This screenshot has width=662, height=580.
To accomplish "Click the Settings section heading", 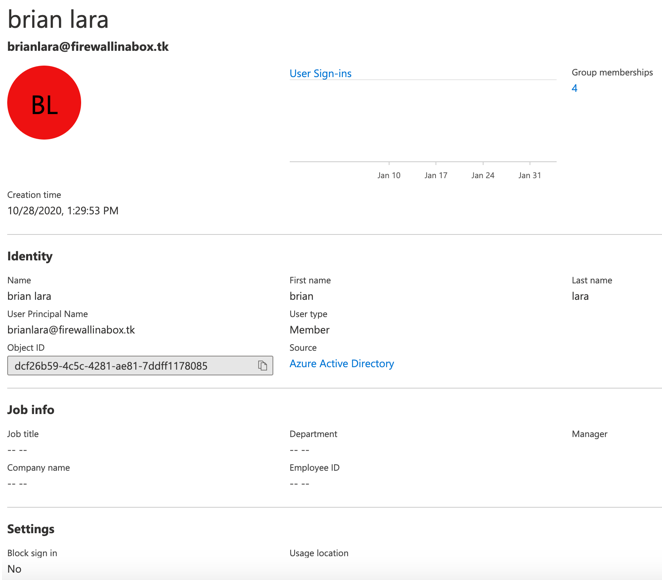I will [x=31, y=529].
